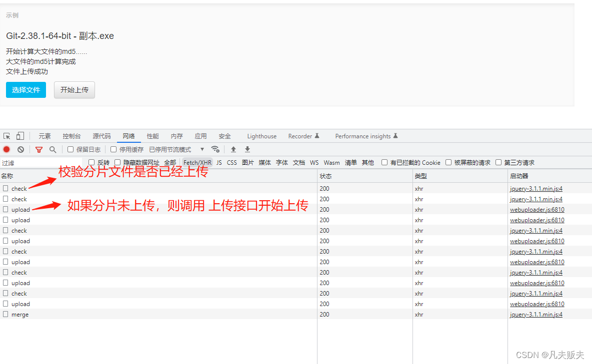
Task: Open the 已停用节流模式 throttling dropdown
Action: tap(176, 149)
